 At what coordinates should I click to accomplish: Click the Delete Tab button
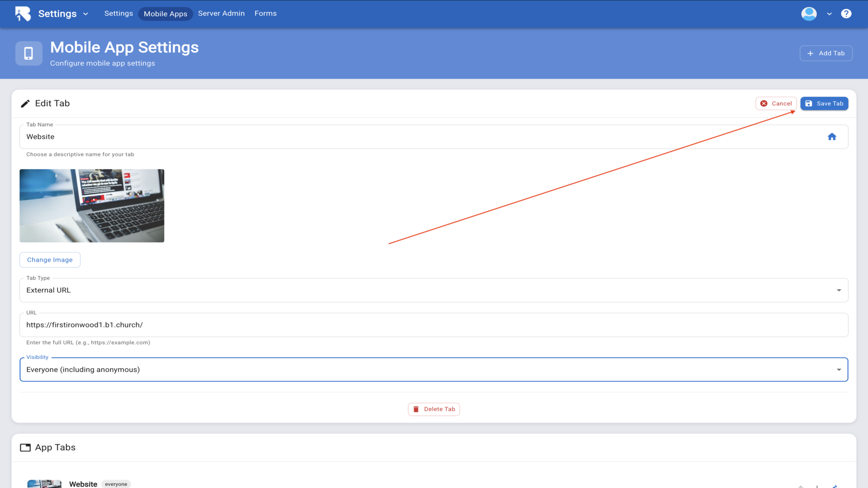point(434,409)
